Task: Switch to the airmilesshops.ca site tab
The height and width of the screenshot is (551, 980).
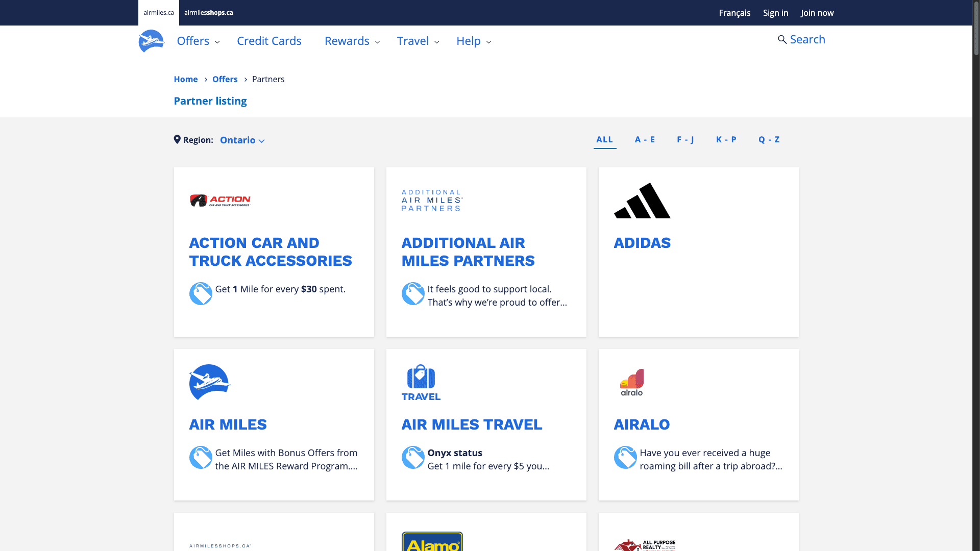Action: point(209,13)
